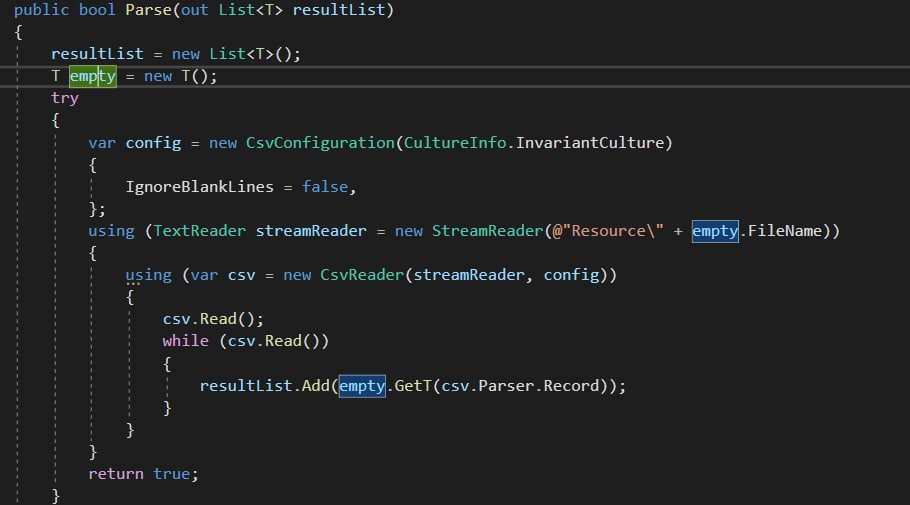Click highlighted 'empty' before .FileName
The image size is (910, 505).
point(715,231)
